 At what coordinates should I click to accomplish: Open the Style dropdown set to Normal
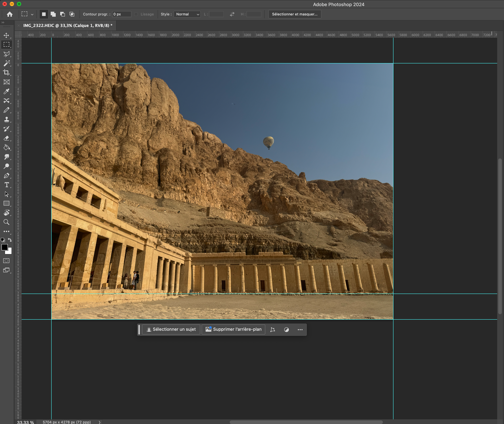(x=187, y=14)
